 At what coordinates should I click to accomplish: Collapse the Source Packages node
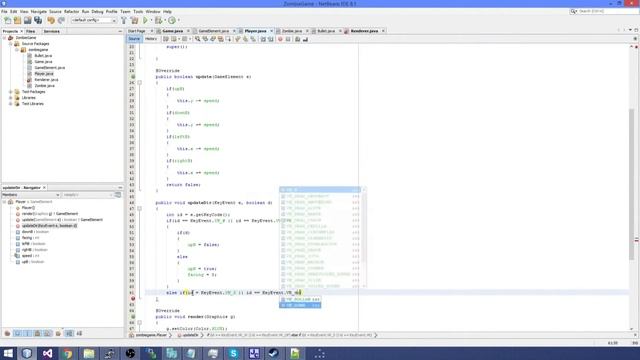(x=11, y=44)
